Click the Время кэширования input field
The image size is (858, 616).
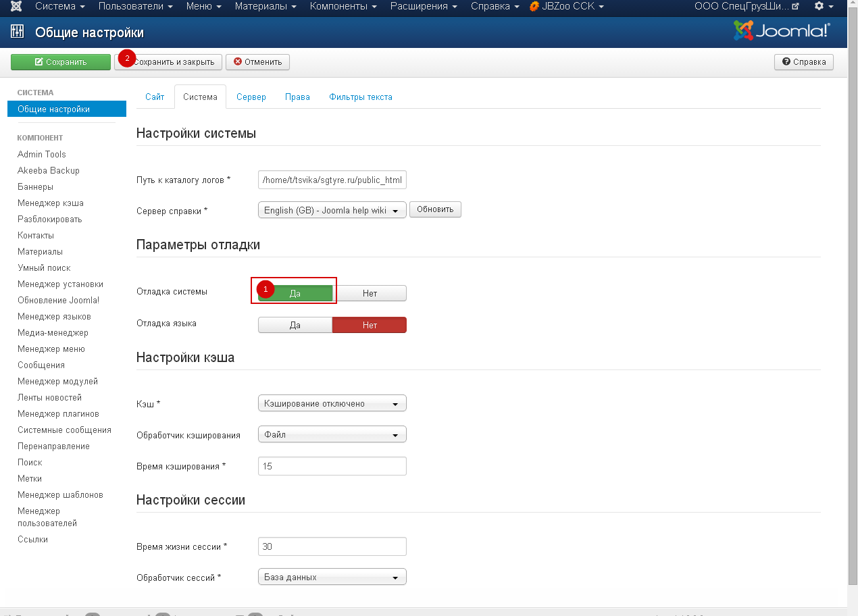pyautogui.click(x=332, y=466)
